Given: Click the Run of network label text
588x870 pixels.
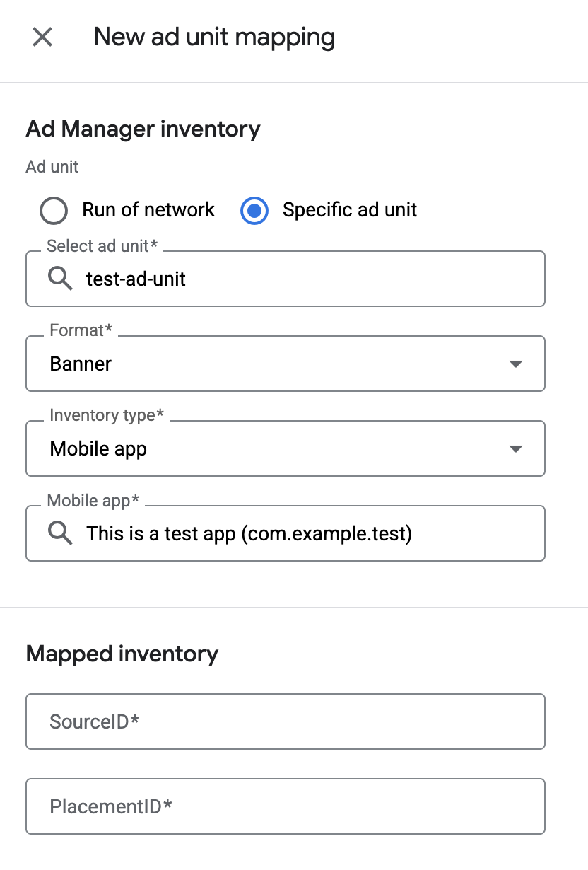Looking at the screenshot, I should pyautogui.click(x=148, y=210).
